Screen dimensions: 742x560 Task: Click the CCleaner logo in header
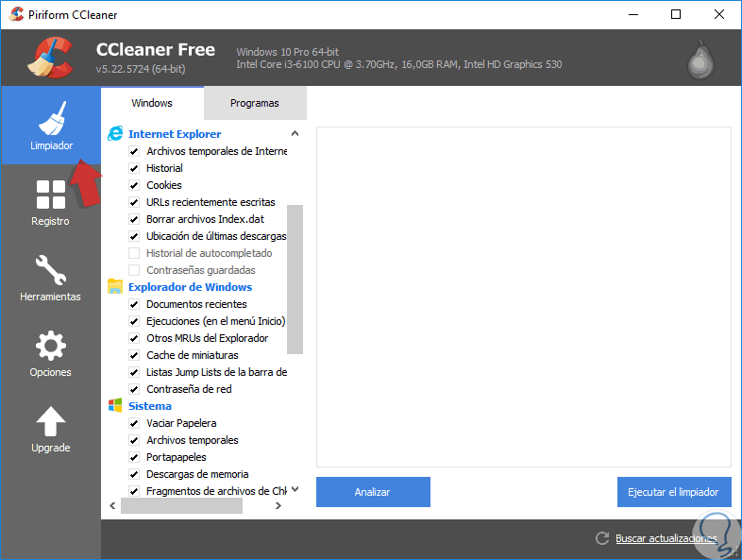tap(51, 58)
